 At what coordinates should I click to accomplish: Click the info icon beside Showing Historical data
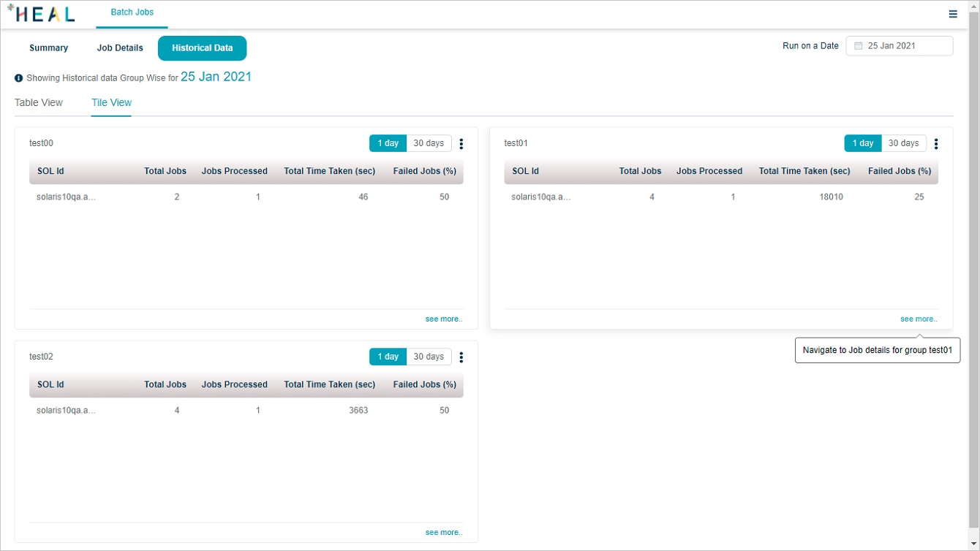coord(19,77)
